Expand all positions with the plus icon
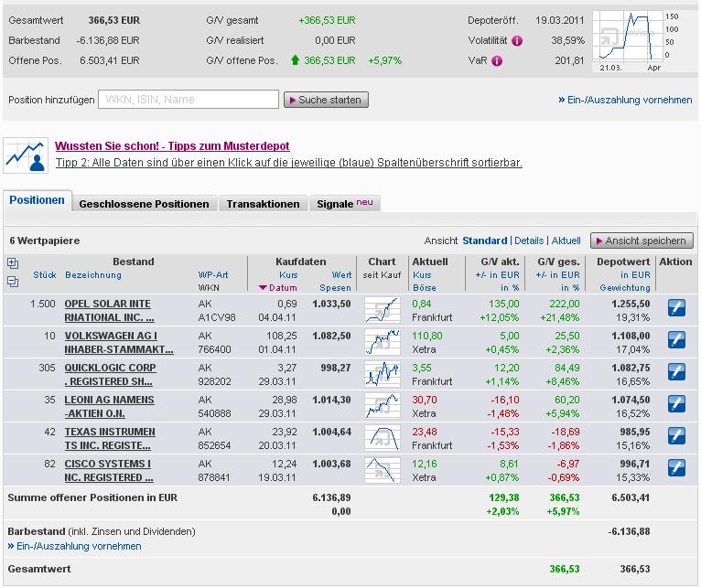The image size is (701, 588). pos(13,263)
